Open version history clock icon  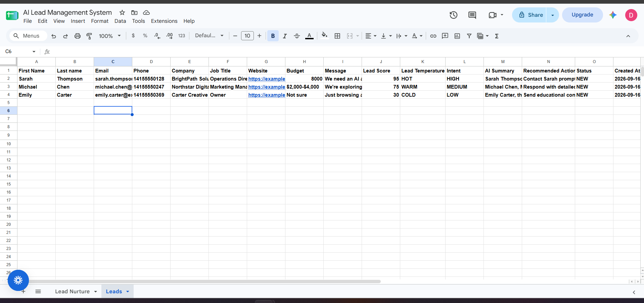454,15
